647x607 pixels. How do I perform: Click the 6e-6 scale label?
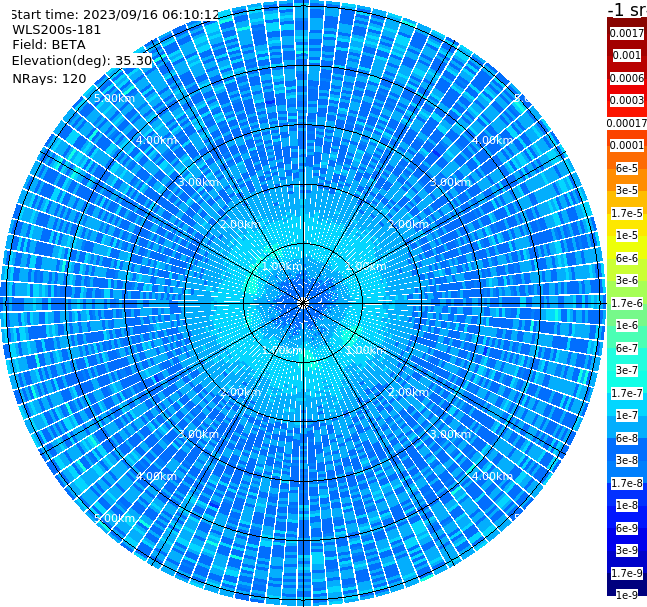[x=627, y=258]
